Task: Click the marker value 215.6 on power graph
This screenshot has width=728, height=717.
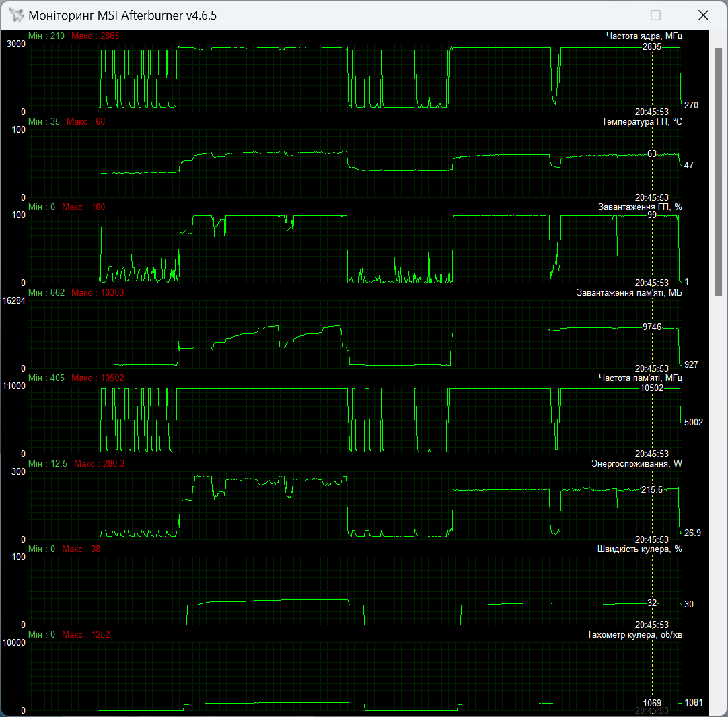Action: [652, 490]
